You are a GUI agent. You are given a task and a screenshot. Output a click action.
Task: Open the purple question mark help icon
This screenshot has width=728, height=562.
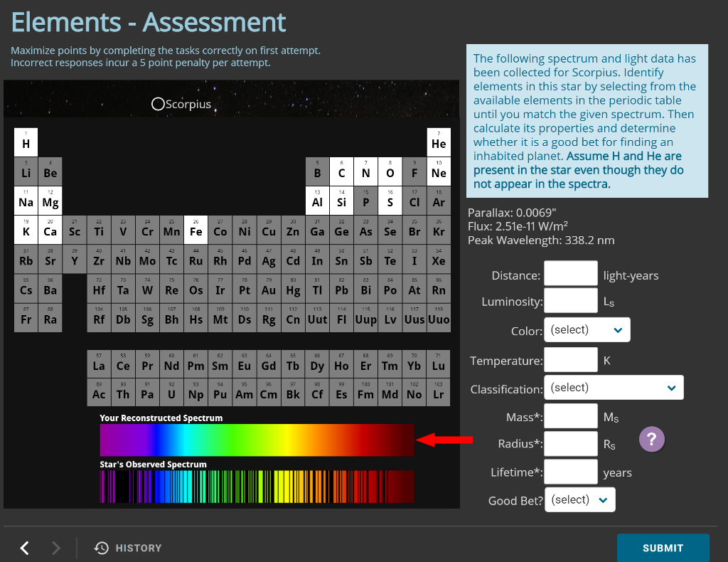[651, 439]
